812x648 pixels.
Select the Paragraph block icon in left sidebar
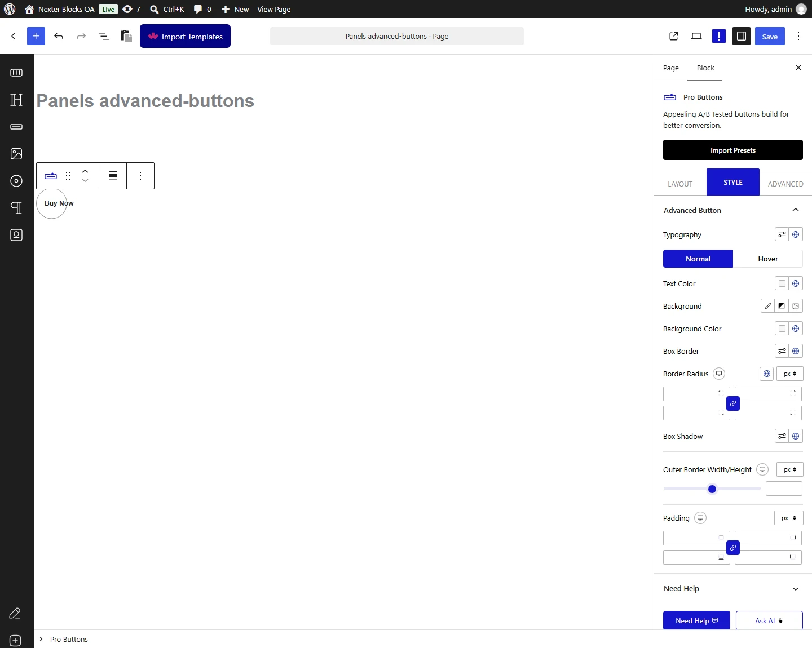pos(16,208)
